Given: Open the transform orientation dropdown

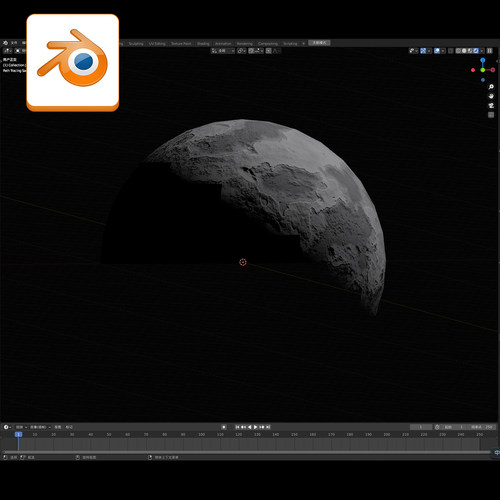Looking at the screenshot, I should (x=223, y=51).
